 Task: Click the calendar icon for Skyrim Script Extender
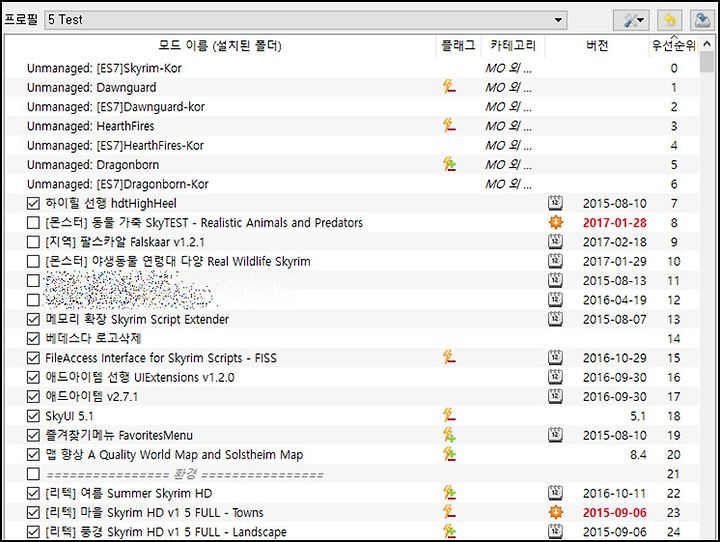(x=555, y=319)
